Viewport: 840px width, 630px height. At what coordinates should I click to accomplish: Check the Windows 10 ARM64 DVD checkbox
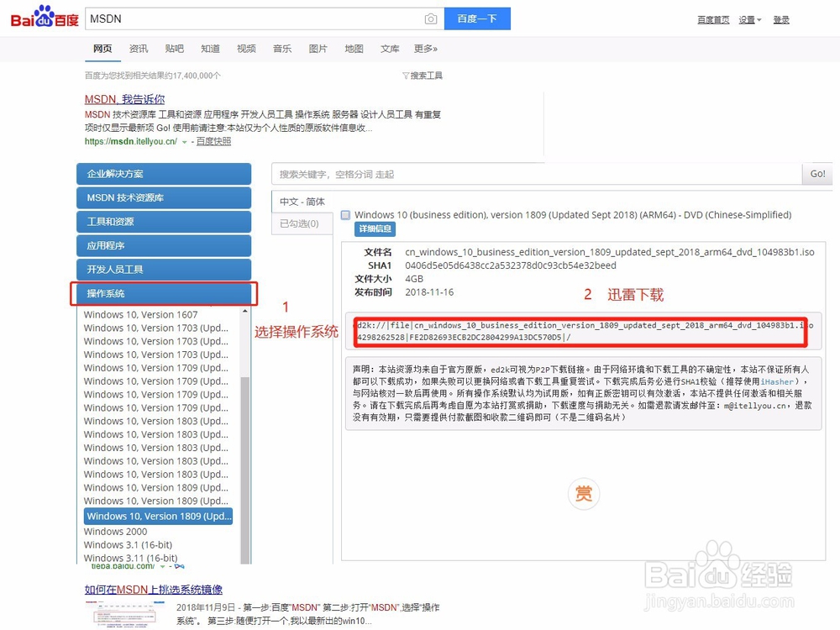click(x=345, y=214)
